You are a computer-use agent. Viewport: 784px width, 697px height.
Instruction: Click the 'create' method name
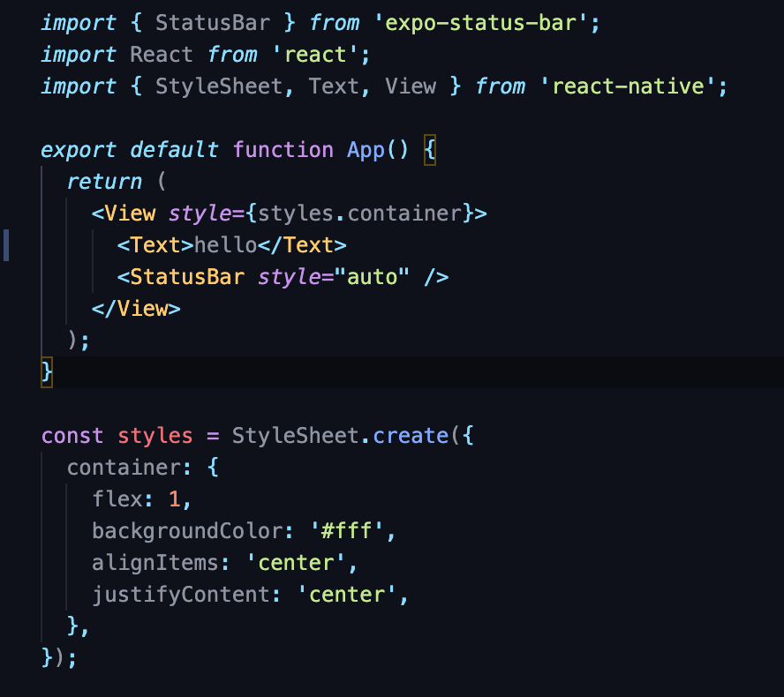click(411, 436)
